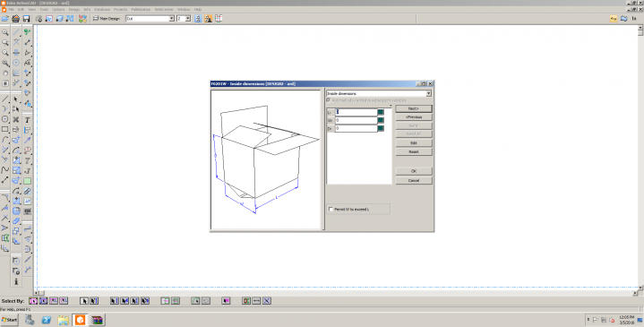The width and height of the screenshot is (644, 327).
Task: Expand the pointage number dropdown showing 2
Action: (184, 19)
